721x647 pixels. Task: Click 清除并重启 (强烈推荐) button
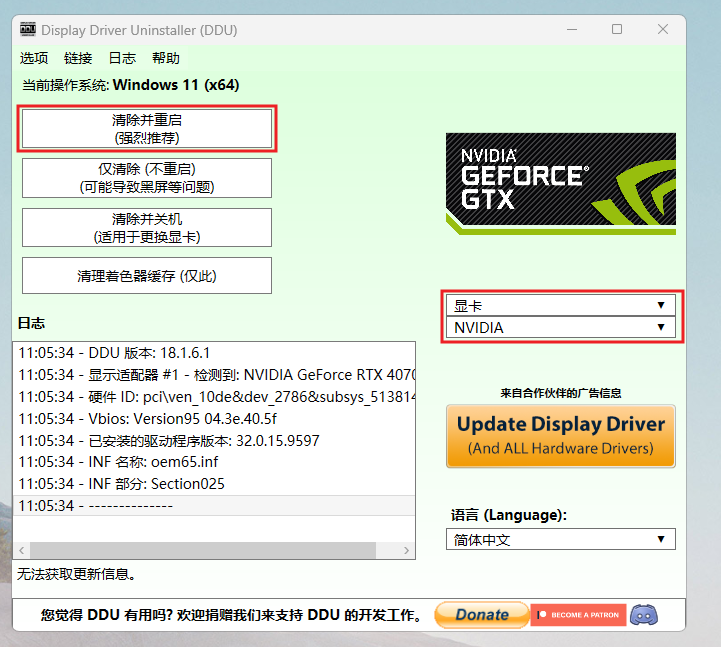pyautogui.click(x=147, y=129)
